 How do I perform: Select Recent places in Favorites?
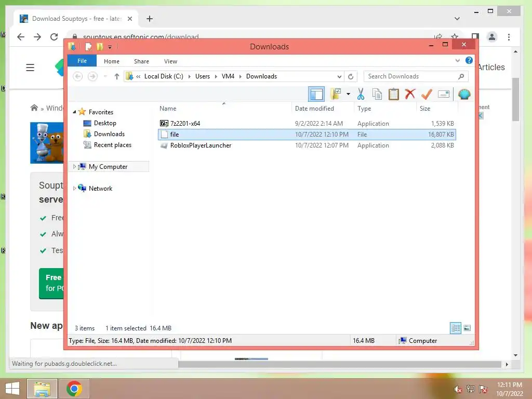tap(113, 145)
